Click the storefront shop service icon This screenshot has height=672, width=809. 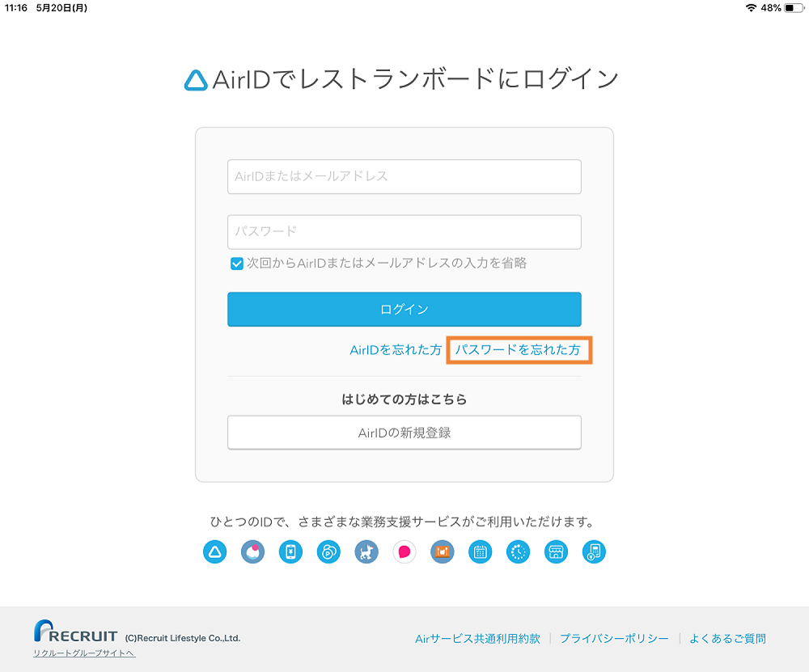(x=557, y=552)
